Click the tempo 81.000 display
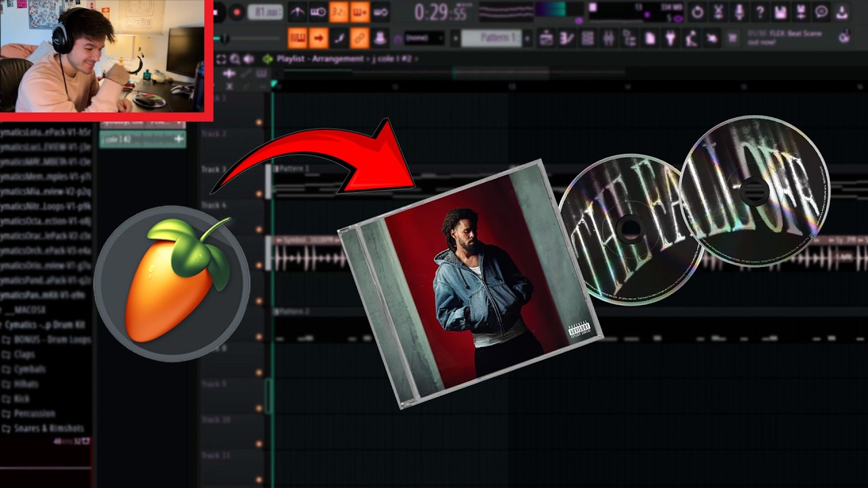This screenshot has width=868, height=488. point(265,12)
